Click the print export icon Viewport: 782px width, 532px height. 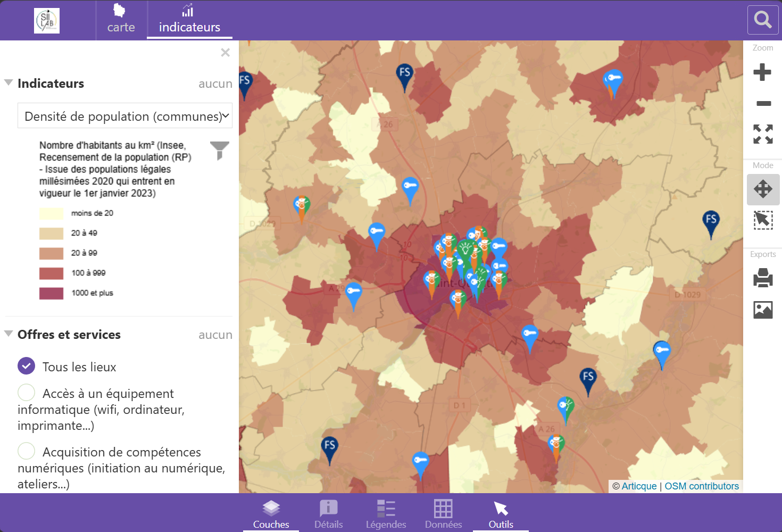pyautogui.click(x=763, y=278)
